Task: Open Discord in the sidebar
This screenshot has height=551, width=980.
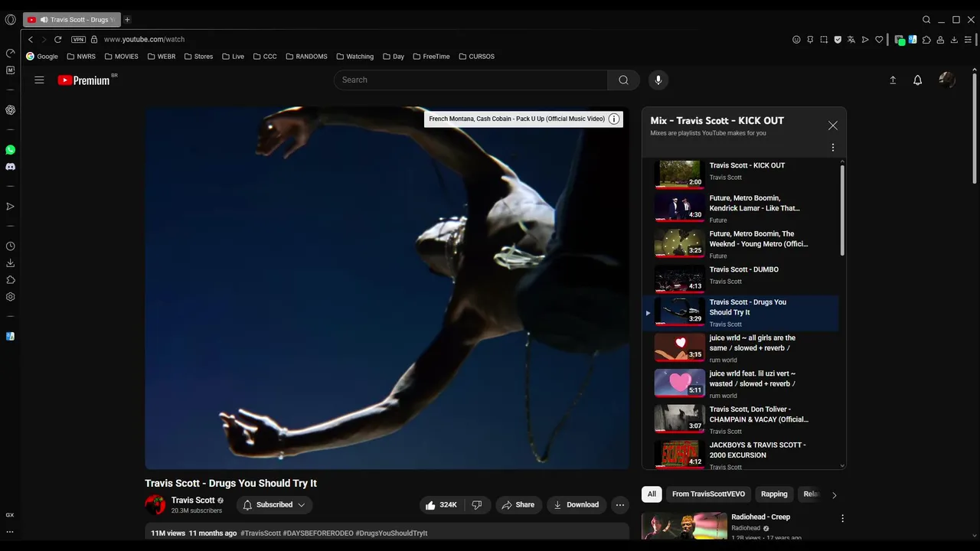Action: click(10, 167)
